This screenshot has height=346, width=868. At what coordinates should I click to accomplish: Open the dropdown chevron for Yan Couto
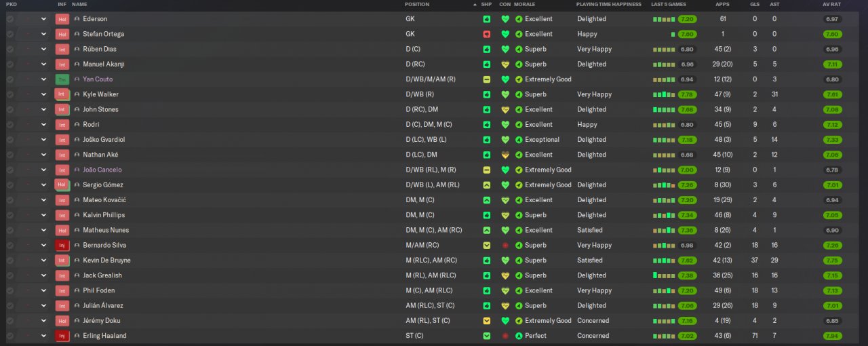(44, 79)
